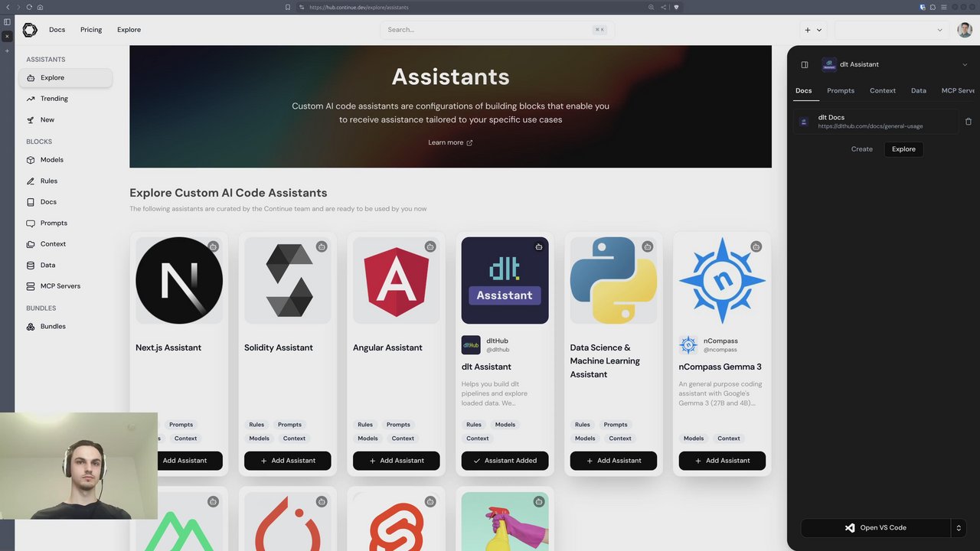
Task: Select Trending in the sidebar
Action: tap(66, 99)
